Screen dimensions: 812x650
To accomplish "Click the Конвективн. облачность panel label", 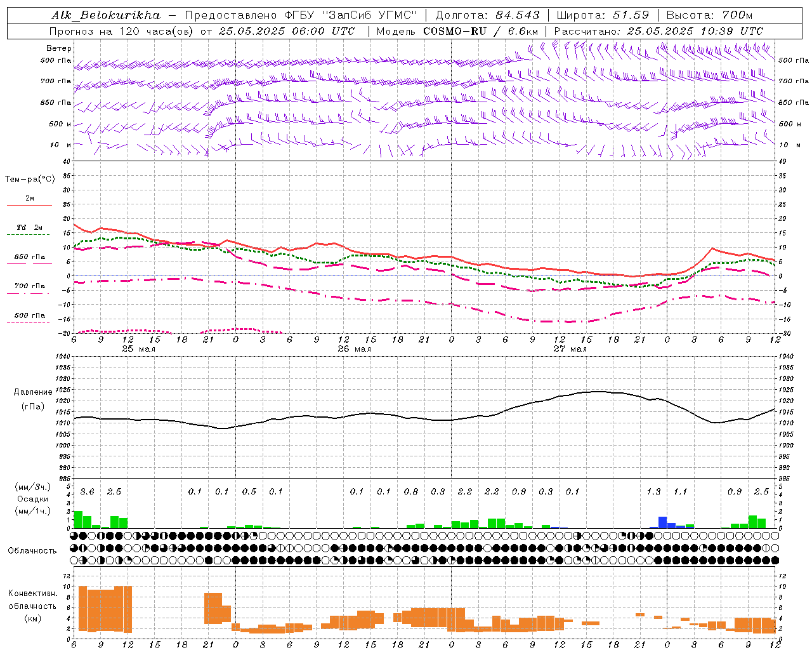I will [x=33, y=606].
